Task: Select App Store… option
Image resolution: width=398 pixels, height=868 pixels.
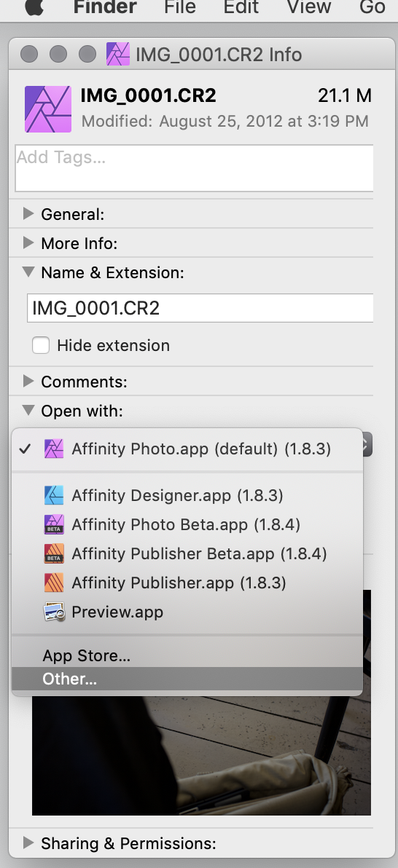Action: click(x=187, y=656)
